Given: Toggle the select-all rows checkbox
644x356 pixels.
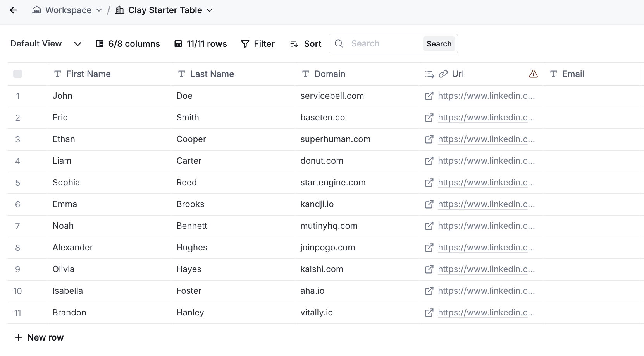Looking at the screenshot, I should pyautogui.click(x=18, y=74).
